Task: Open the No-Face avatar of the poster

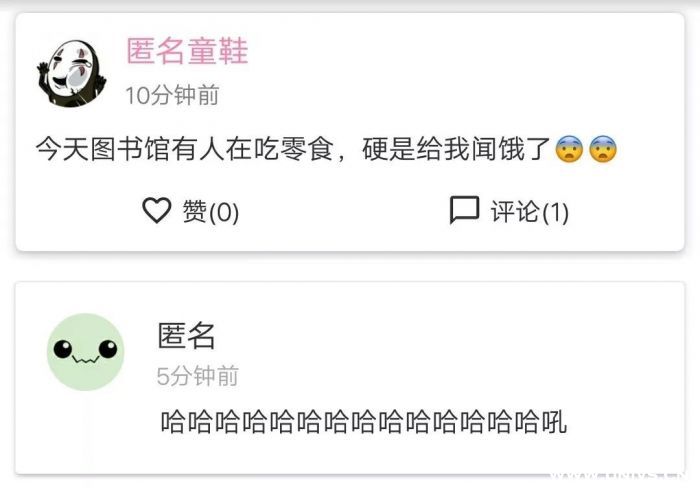Action: pos(72,74)
